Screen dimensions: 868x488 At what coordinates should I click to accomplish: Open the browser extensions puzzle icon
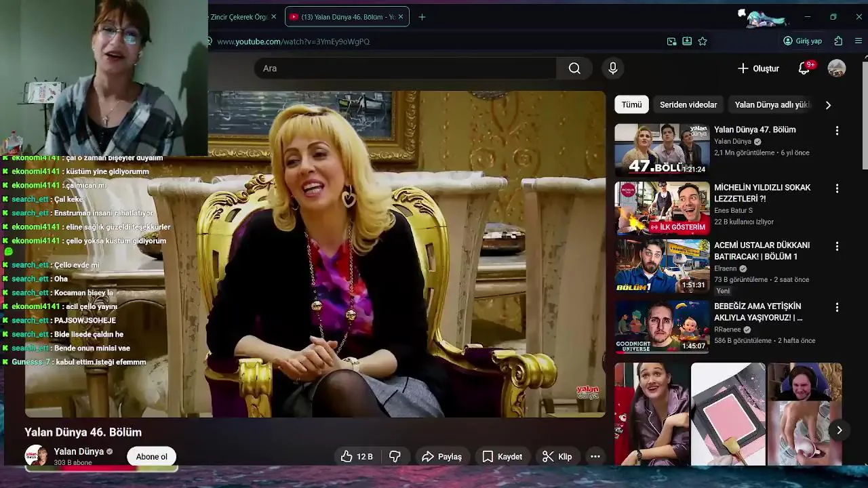tap(839, 41)
